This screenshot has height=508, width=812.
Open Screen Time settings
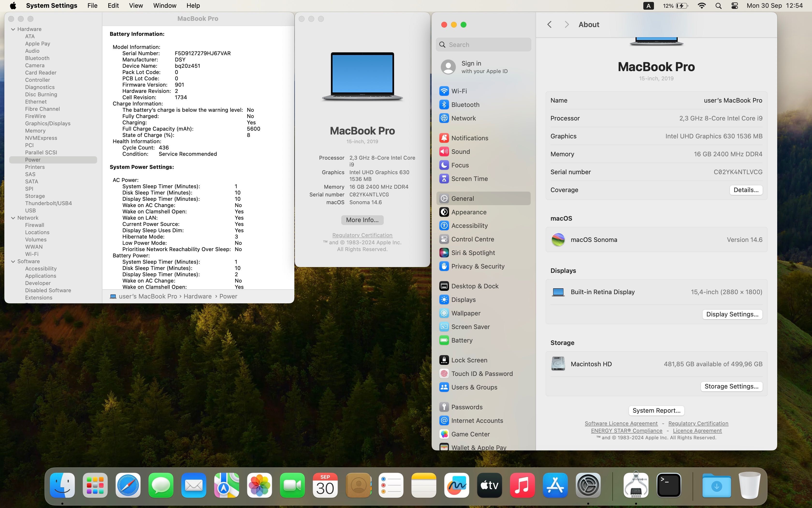[483, 179]
